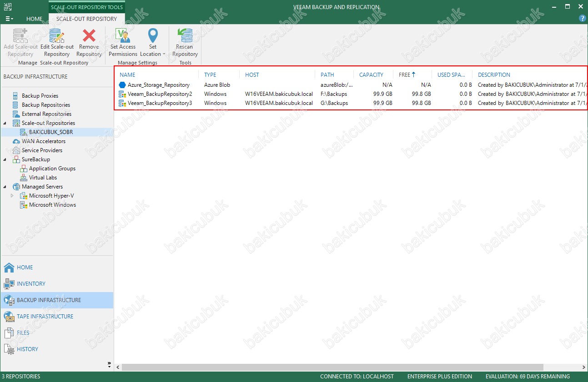
Task: Click the Enterprise Plus Edition status text
Action: tap(440, 377)
